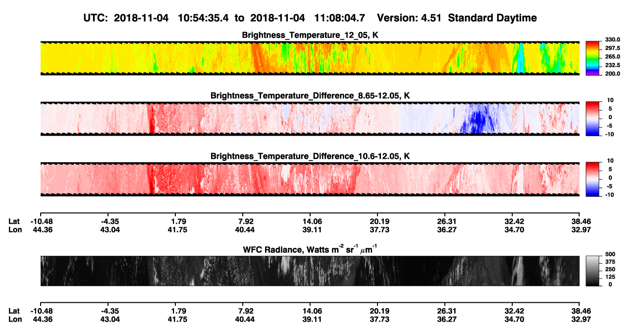This screenshot has width=644, height=330.
Task: Click 'Standard Daytime' in the header
Action: tap(492, 18)
